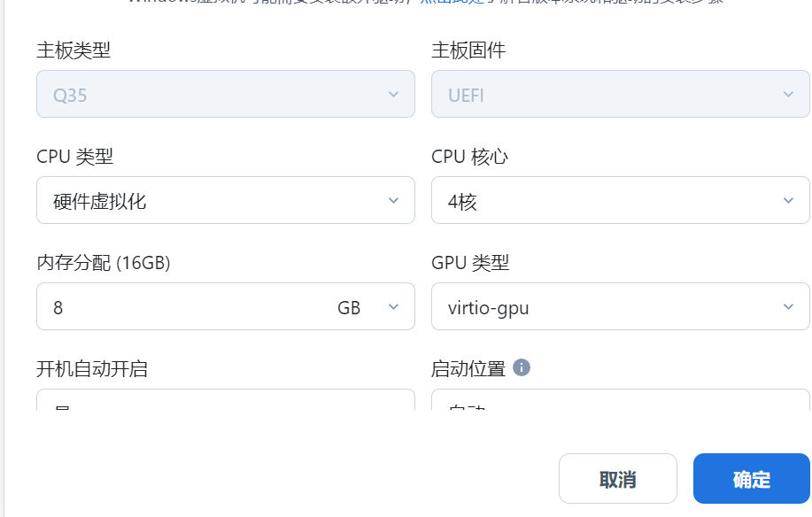Click the info icon beside 启动位置

(x=521, y=368)
